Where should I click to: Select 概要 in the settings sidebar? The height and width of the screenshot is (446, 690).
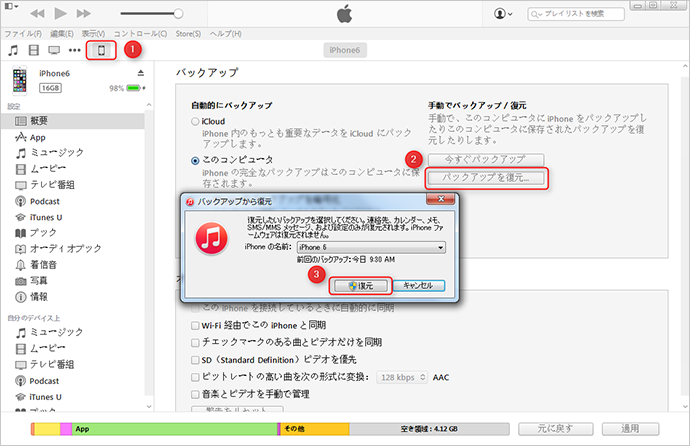(73, 121)
